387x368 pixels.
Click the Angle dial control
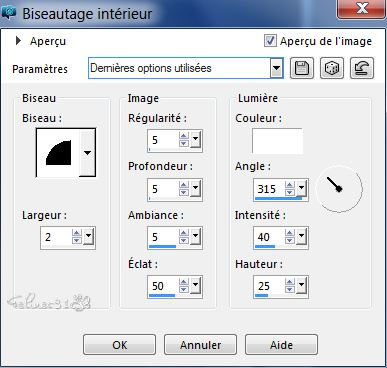[339, 189]
